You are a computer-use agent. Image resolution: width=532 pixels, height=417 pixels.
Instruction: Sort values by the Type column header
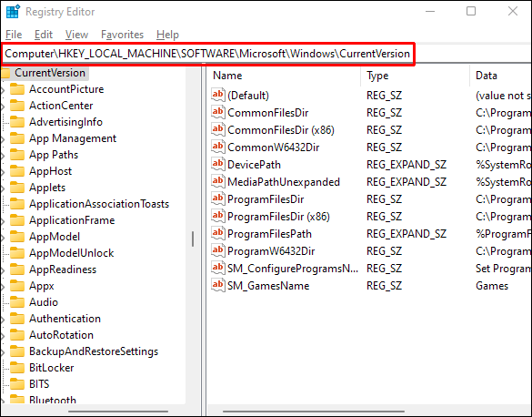click(416, 76)
